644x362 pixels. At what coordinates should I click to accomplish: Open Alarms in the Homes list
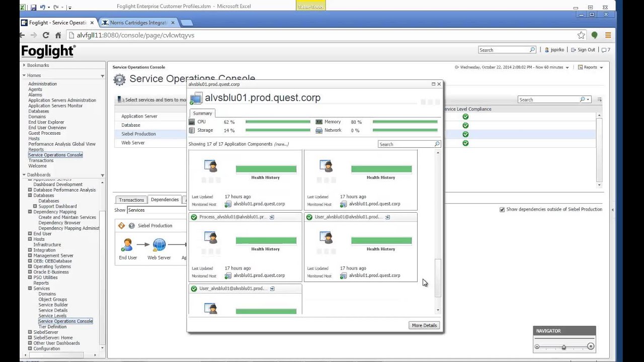point(35,95)
